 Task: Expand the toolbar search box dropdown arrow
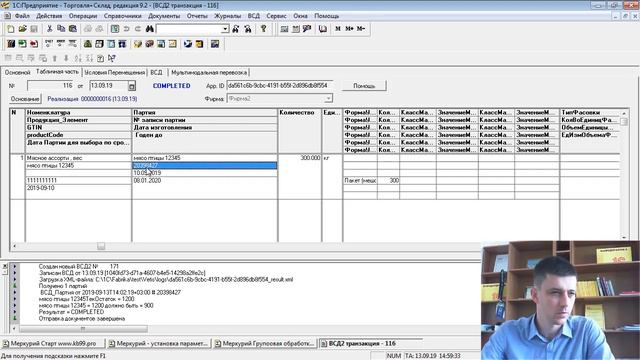225,29
